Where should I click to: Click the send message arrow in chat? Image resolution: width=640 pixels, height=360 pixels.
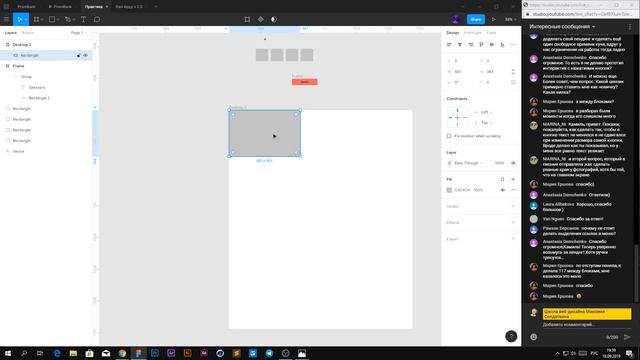(627, 337)
